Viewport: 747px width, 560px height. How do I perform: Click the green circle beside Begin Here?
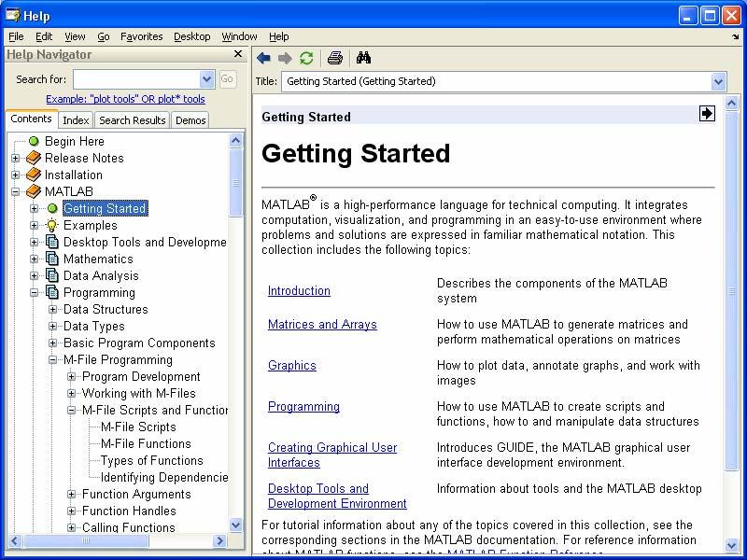[x=34, y=141]
